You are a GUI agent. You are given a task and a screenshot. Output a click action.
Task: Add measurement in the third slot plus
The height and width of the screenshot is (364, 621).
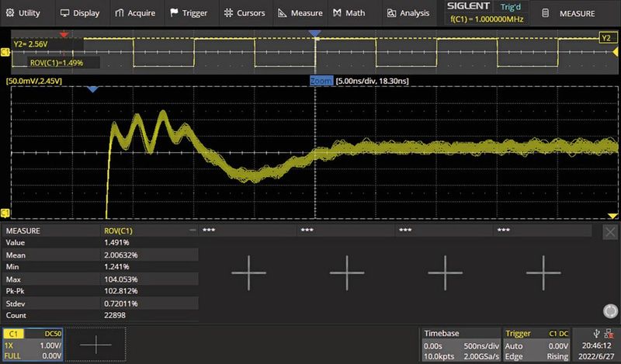[347, 272]
